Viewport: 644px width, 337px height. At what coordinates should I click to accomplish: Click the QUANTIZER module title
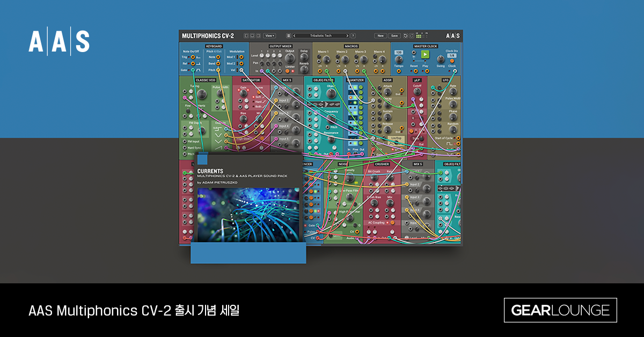pyautogui.click(x=355, y=80)
